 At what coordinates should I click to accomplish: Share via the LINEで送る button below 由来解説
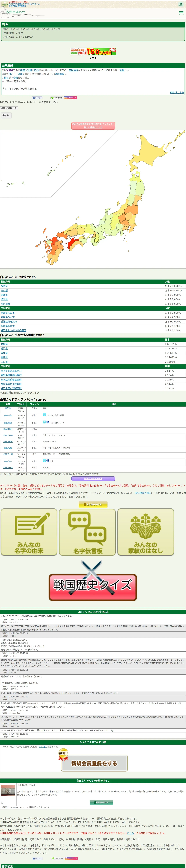click(x=57, y=98)
